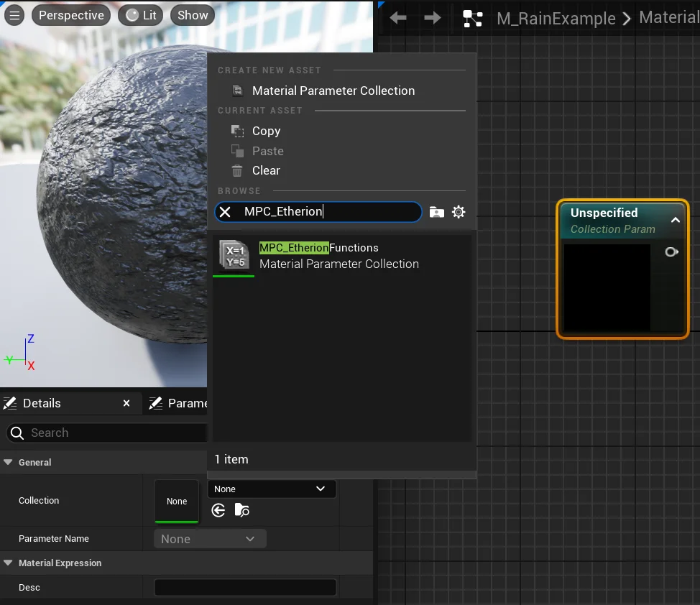Clear the asset search text
Image resolution: width=700 pixels, height=605 pixels.
pos(225,212)
